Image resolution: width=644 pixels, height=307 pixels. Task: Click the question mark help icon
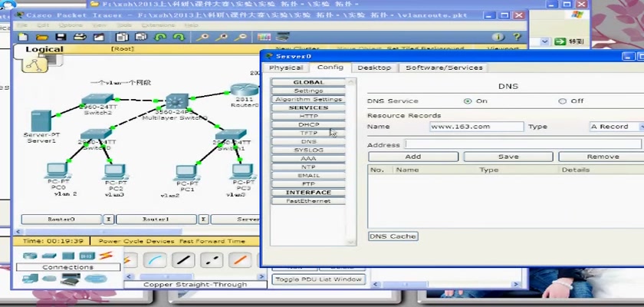[x=517, y=37]
